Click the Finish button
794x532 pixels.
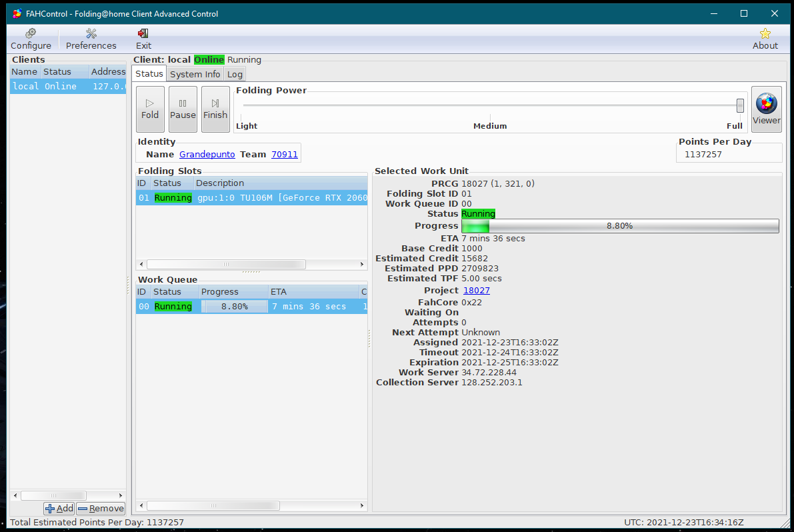pos(215,109)
